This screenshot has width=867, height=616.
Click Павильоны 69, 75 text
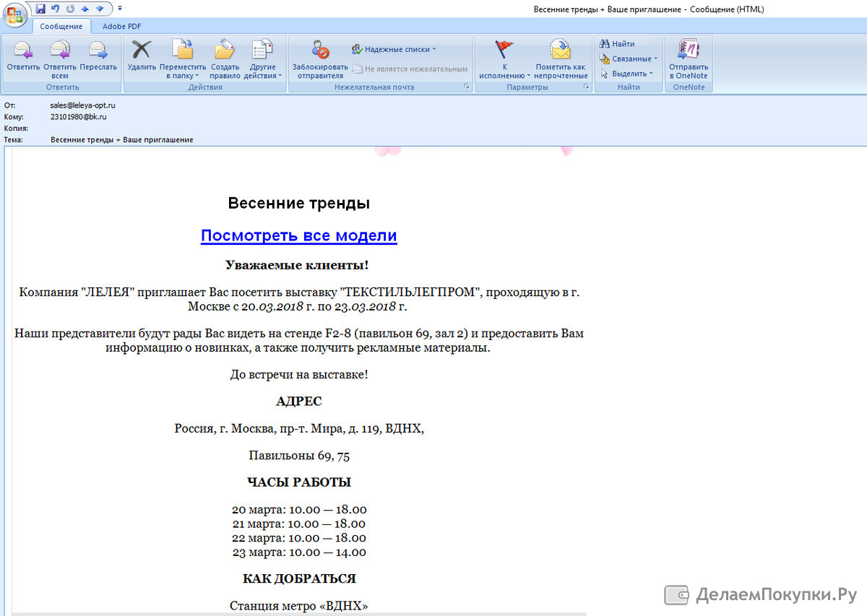tap(299, 456)
